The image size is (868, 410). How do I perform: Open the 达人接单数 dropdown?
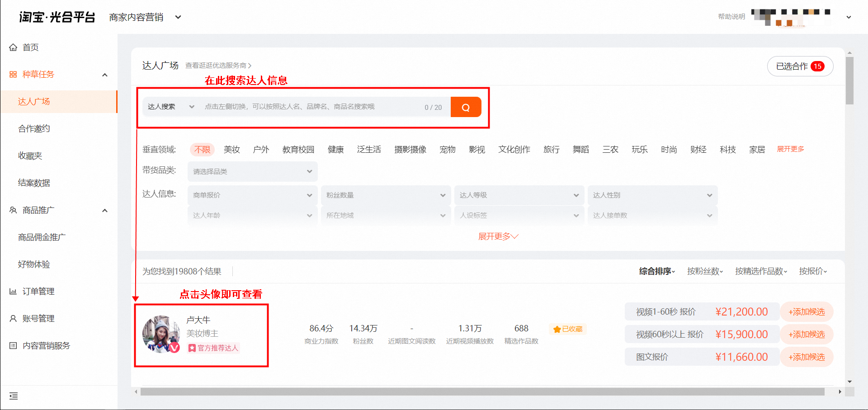click(652, 215)
